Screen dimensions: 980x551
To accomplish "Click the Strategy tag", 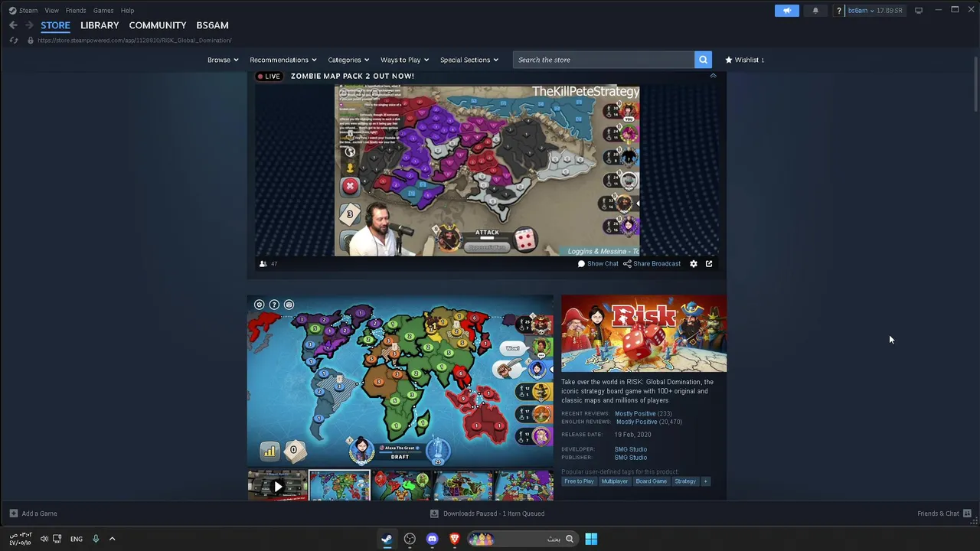I will click(685, 481).
